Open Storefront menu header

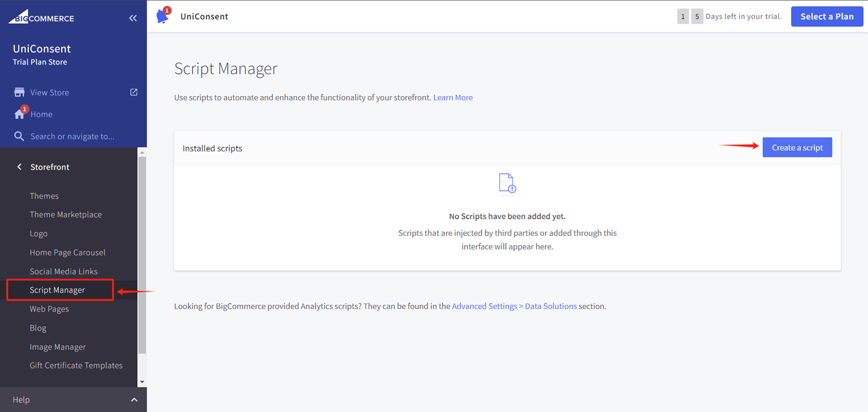click(x=50, y=167)
